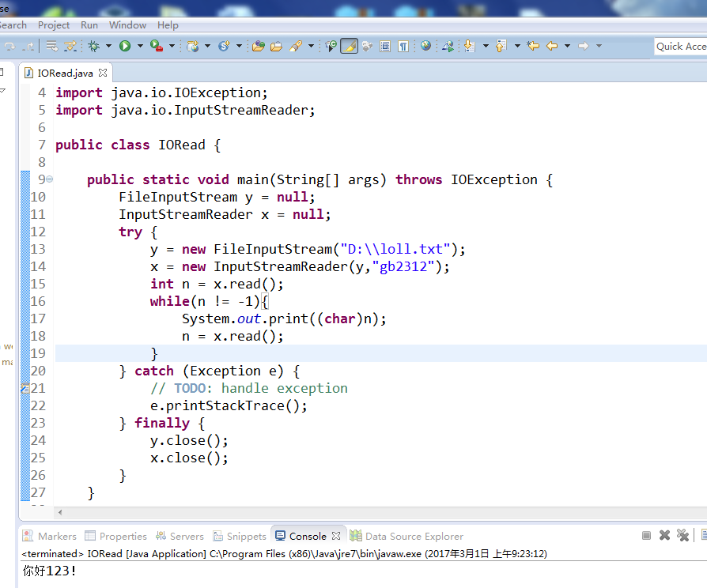Click the TODO task marker on line 21
This screenshot has height=588, width=707.
pyautogui.click(x=25, y=388)
